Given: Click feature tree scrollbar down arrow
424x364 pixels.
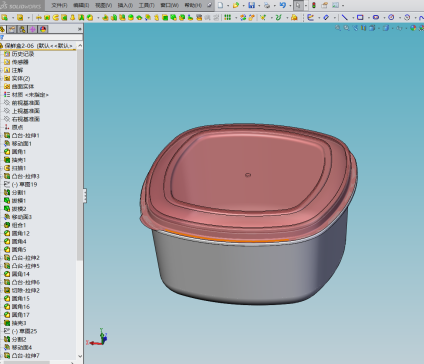Looking at the screenshot, I should tap(80, 356).
